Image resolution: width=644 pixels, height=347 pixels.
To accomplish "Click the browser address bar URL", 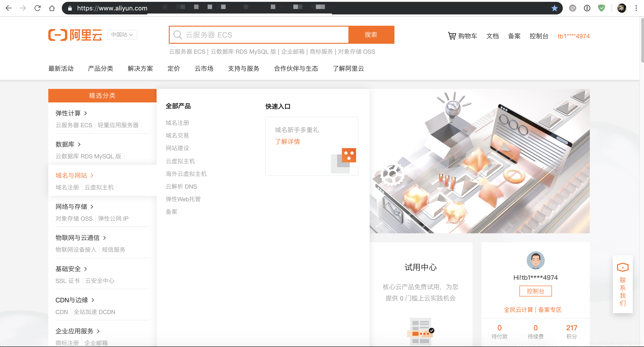I will tap(112, 8).
